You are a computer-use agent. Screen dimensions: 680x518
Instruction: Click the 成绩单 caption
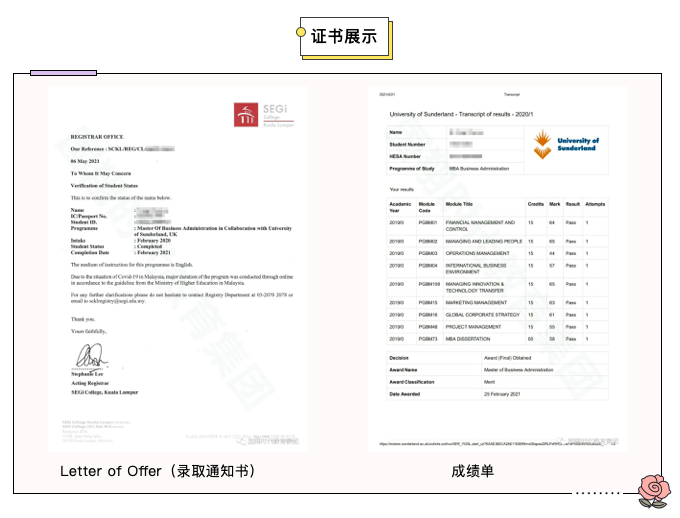point(472,471)
